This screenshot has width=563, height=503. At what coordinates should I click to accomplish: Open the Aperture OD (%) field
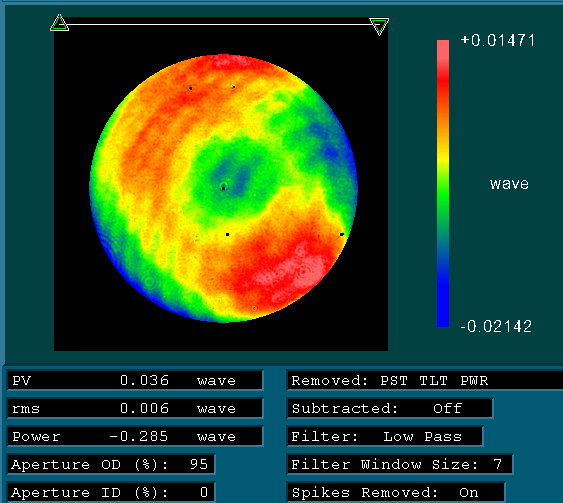(x=111, y=465)
